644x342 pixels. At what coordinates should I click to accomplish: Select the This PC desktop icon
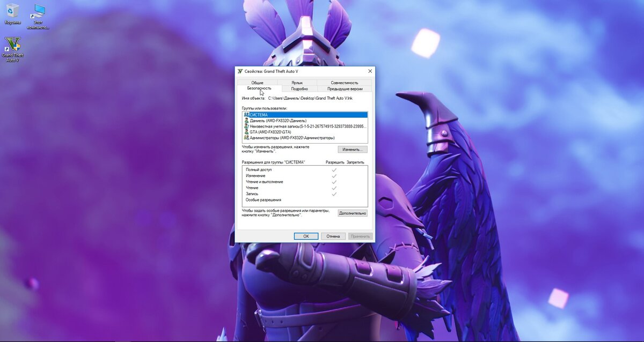(38, 17)
